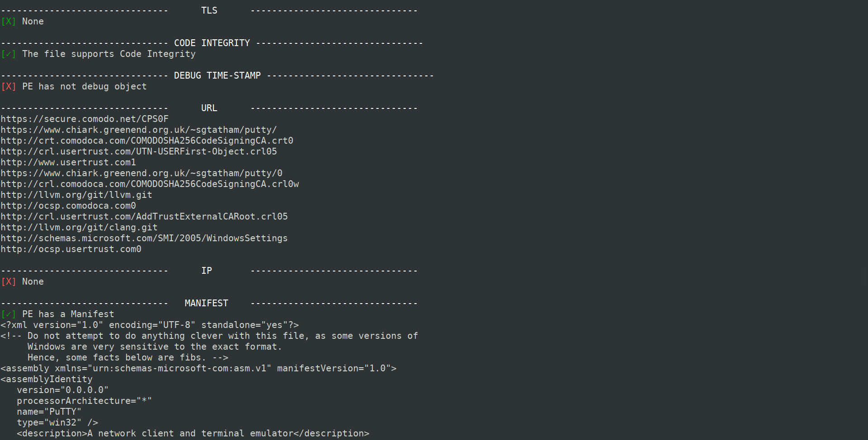Open the first chiark.greenend.org.uk putty link

139,130
